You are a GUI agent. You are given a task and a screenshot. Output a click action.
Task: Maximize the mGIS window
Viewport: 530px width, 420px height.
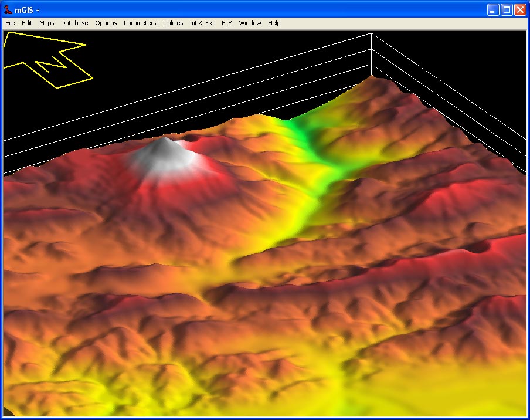[507, 10]
